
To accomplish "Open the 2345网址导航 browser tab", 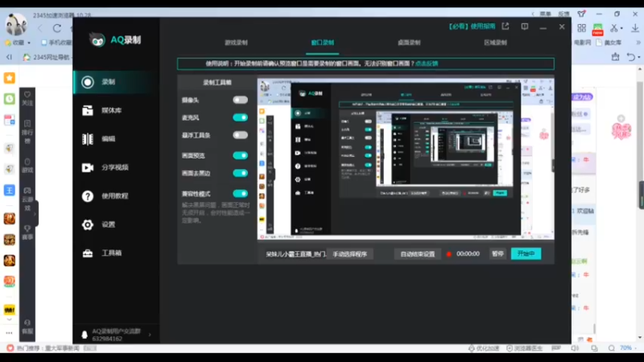I will coord(47,57).
